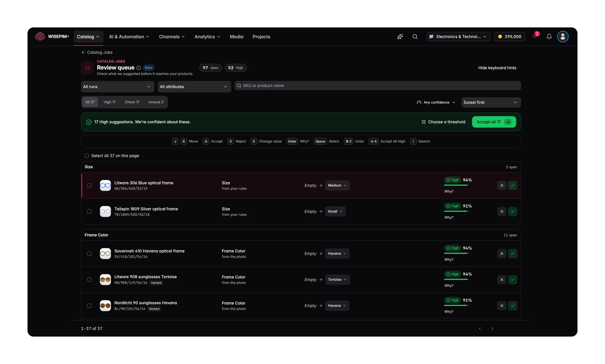
Task: Open the AI sparkle assistant icon
Action: click(x=400, y=37)
